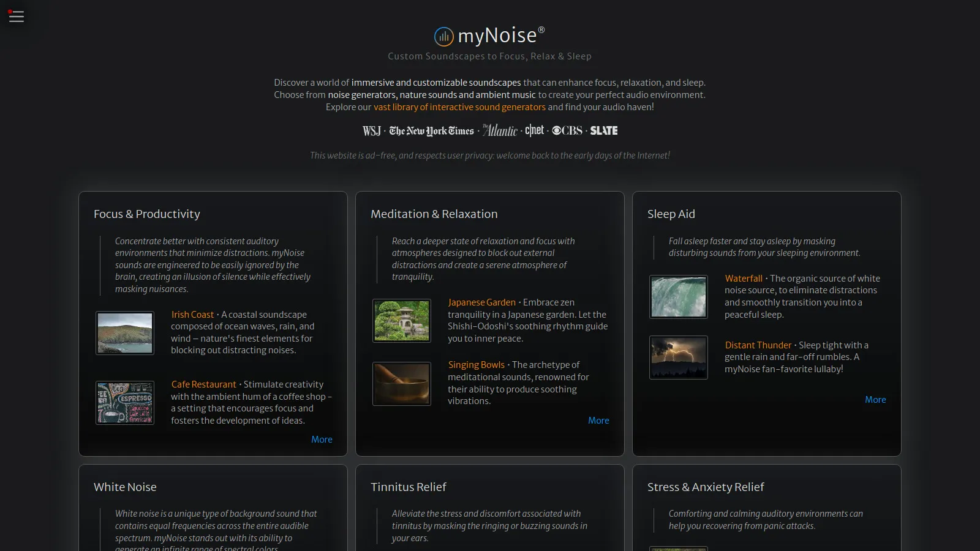Click the CNET logo

tap(534, 130)
